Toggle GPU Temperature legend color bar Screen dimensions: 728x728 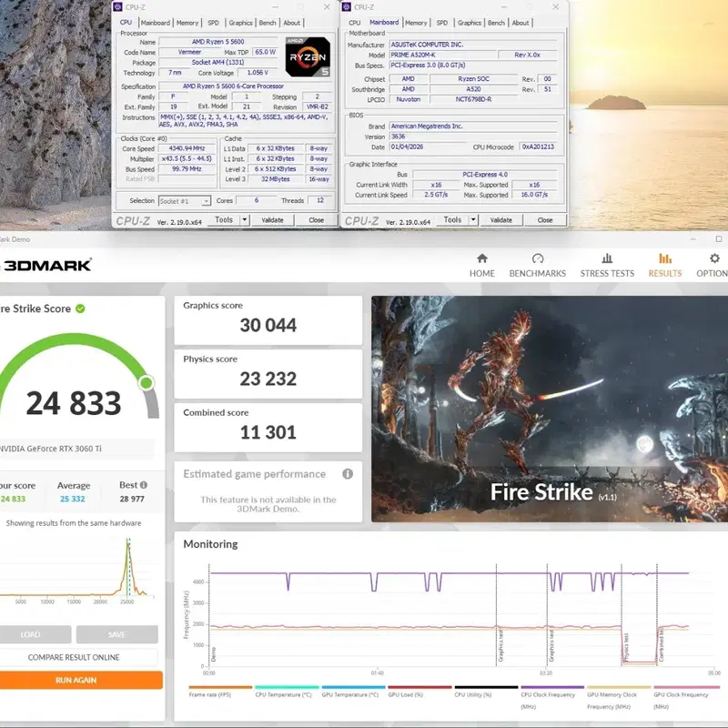(353, 687)
